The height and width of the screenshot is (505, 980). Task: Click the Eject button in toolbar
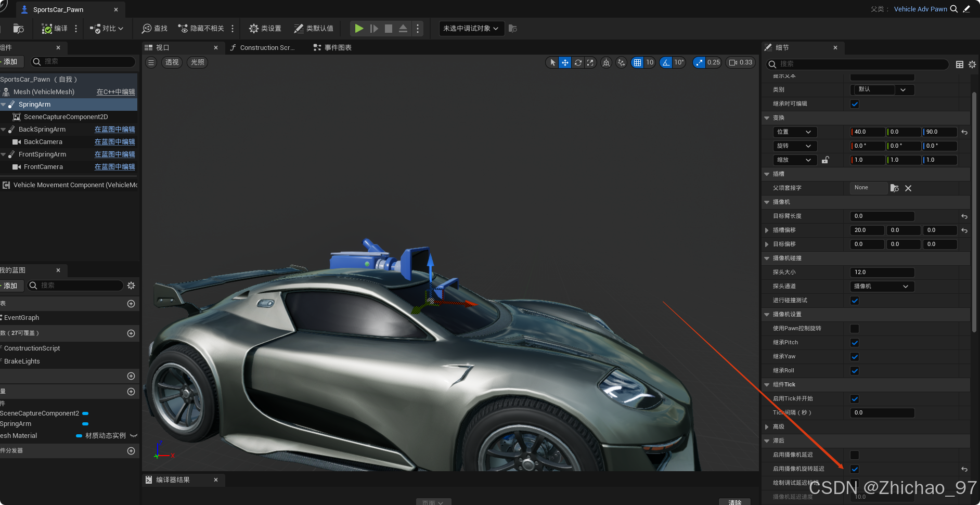[403, 29]
